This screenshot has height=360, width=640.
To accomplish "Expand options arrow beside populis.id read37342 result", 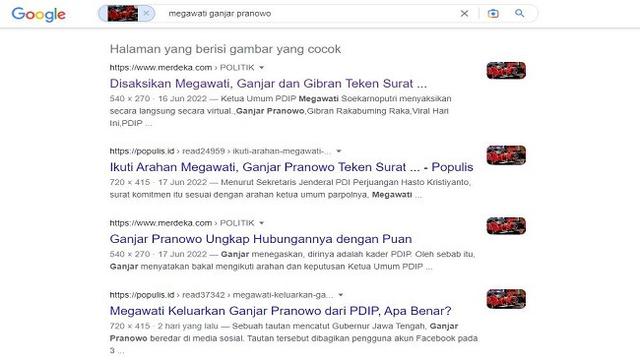I will click(x=341, y=295).
